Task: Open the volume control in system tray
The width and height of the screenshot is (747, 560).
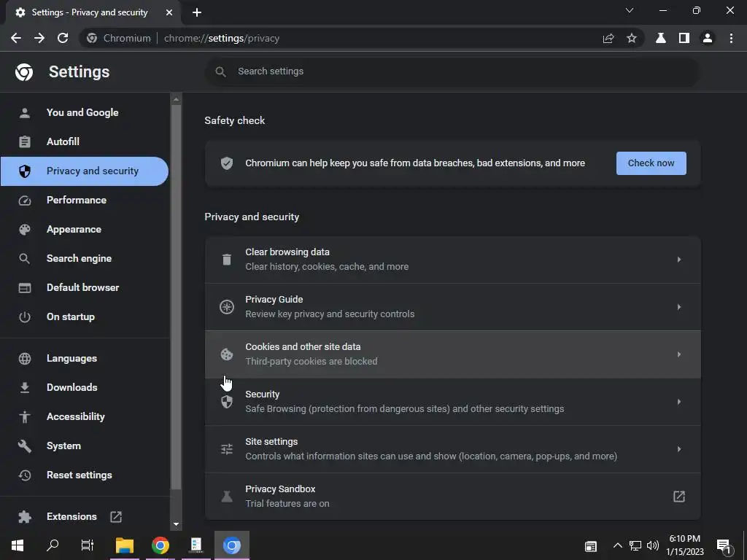Action: click(x=653, y=545)
